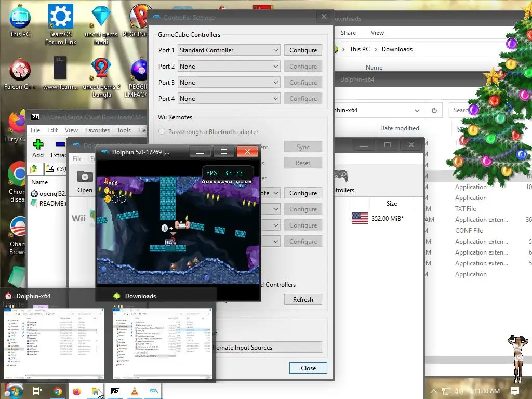This screenshot has width=532, height=399.
Task: Click Alternate Input Sources button
Action: coord(269,348)
